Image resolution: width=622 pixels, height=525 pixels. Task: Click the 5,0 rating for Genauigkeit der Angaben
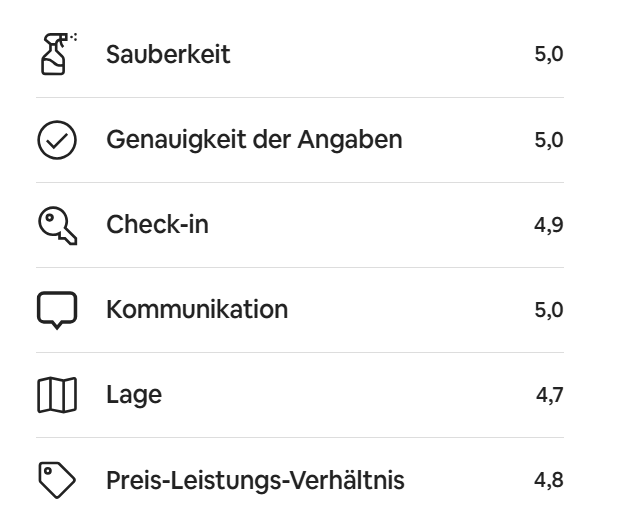click(x=549, y=140)
